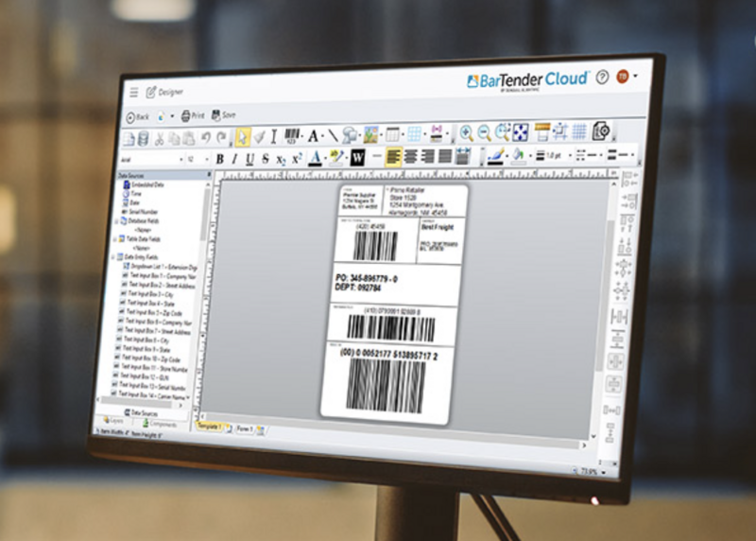Select the pointer selection tool

[x=242, y=137]
